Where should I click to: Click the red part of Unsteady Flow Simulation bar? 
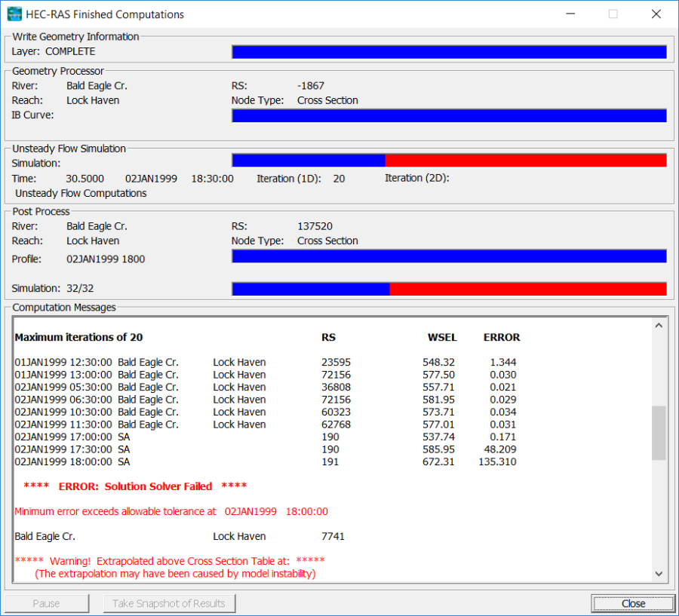click(526, 161)
